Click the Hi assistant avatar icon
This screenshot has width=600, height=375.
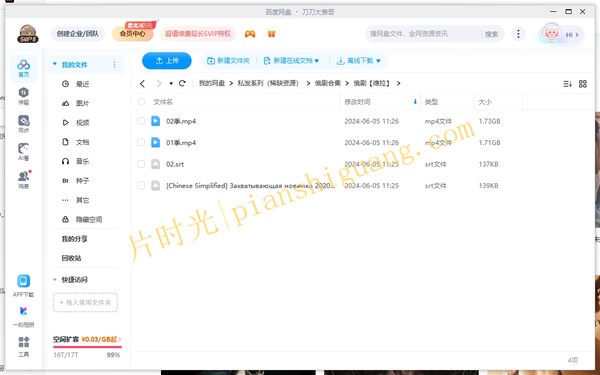(x=551, y=34)
